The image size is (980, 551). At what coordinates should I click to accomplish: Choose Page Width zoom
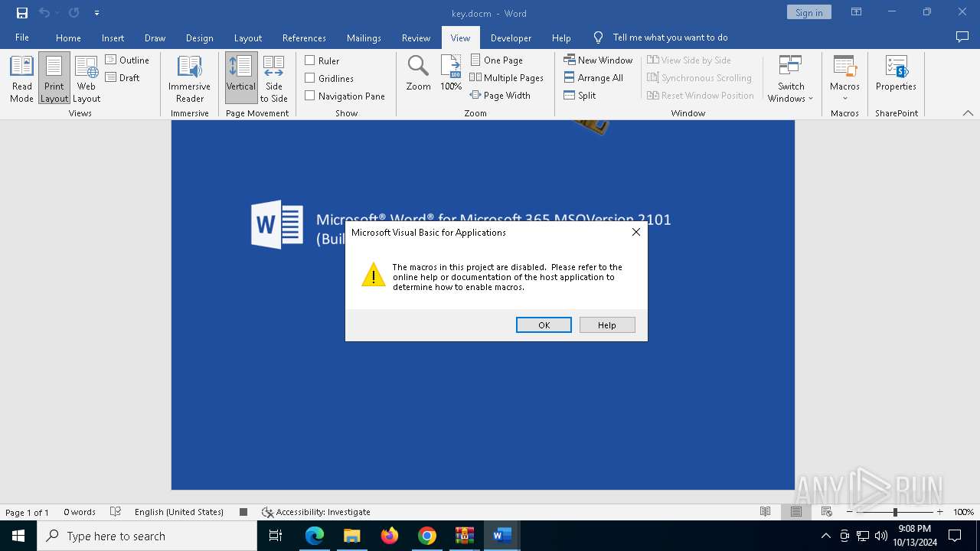(500, 95)
